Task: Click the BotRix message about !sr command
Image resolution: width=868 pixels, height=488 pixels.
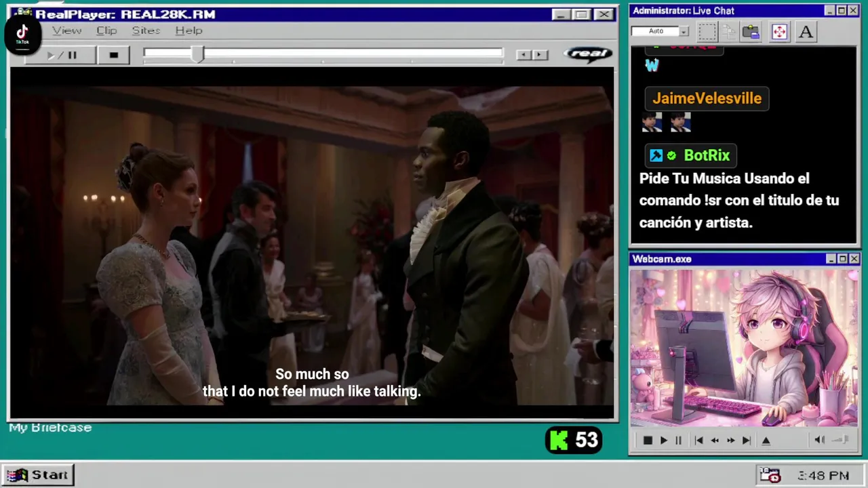Action: (x=739, y=200)
